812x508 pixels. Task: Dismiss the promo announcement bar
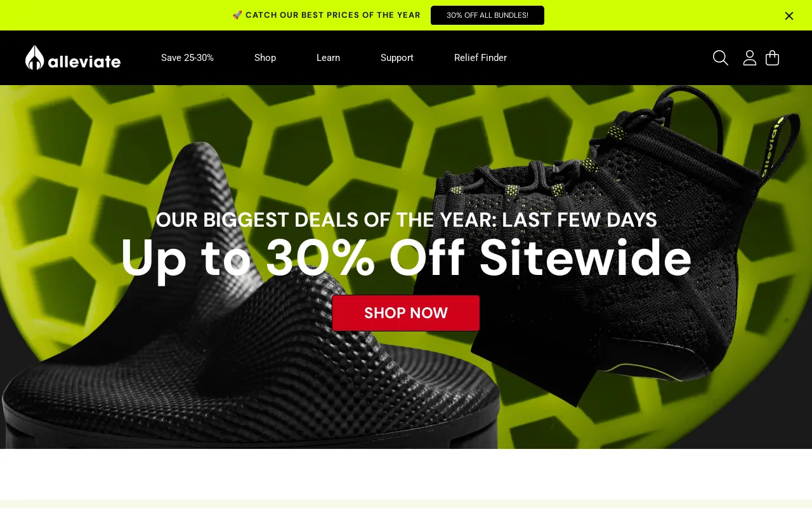(789, 16)
